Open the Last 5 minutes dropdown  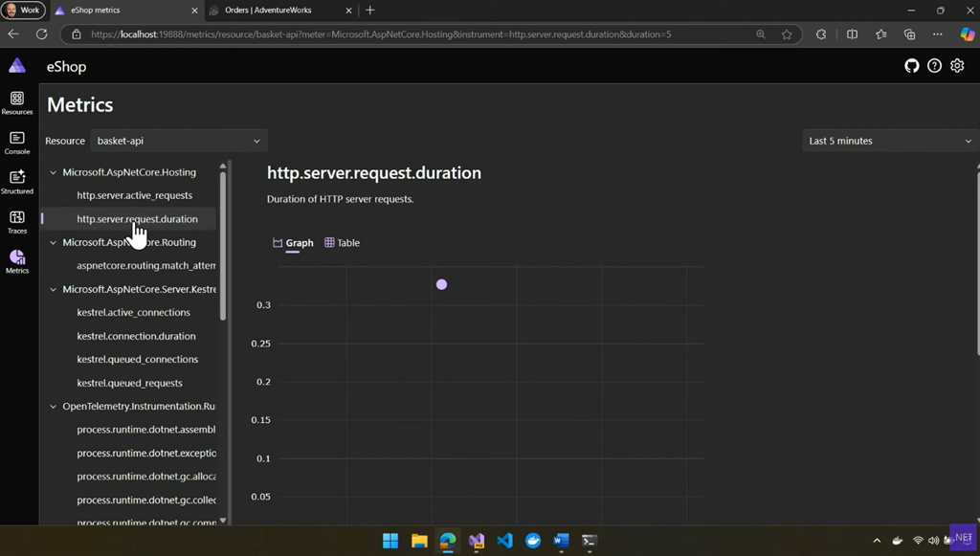[x=891, y=141]
